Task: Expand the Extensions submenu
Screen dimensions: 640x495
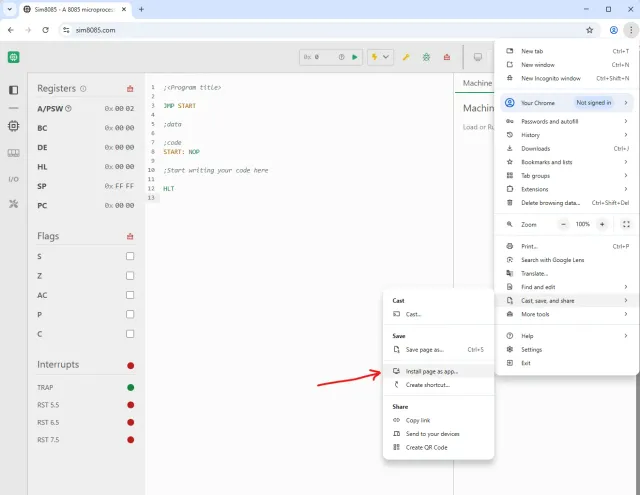Action: point(567,189)
